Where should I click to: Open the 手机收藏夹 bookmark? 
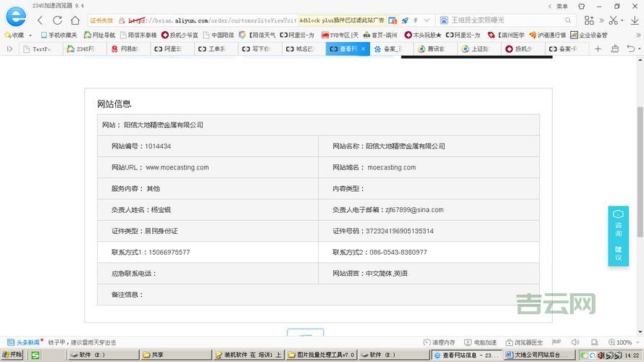[59, 35]
